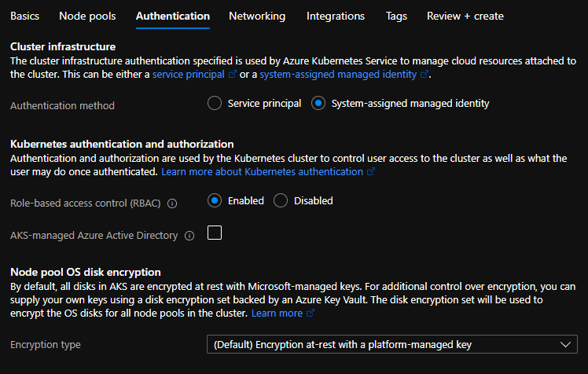This screenshot has height=374, width=588.
Task: Switch to the Node pools tab
Action: [x=87, y=16]
